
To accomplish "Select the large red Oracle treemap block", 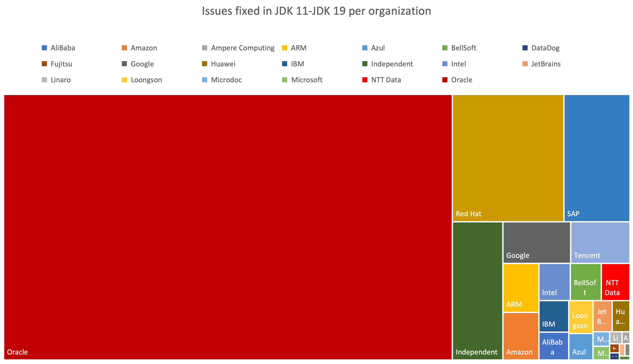I will tap(228, 227).
